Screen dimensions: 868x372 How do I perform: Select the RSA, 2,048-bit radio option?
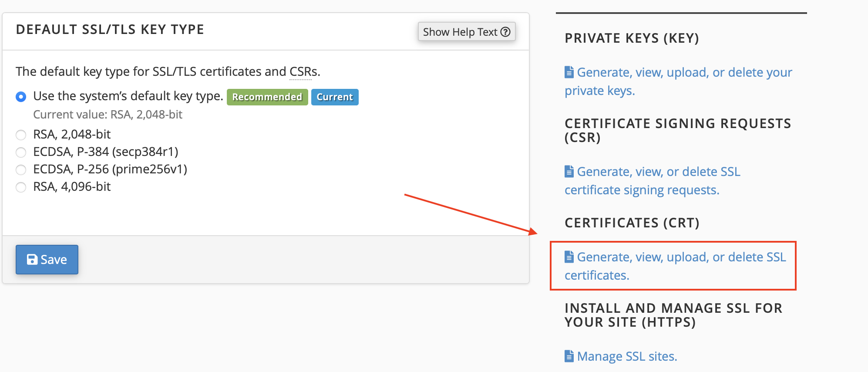[21, 135]
